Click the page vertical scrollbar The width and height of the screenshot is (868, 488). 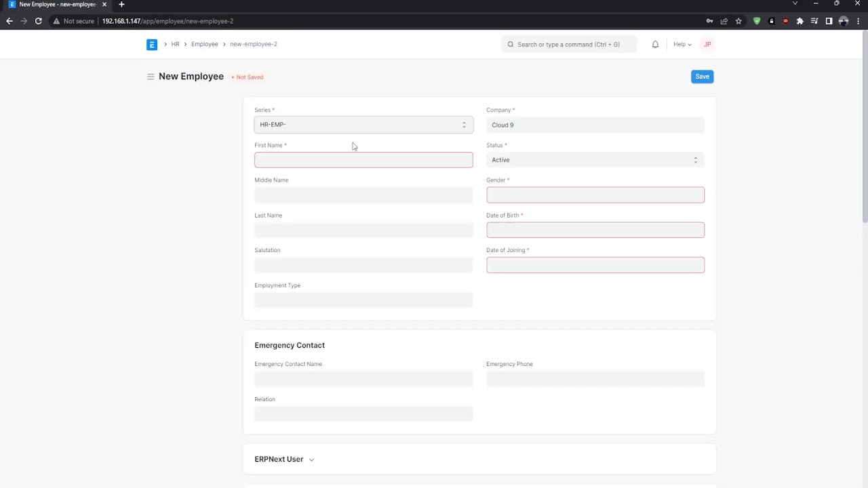click(865, 127)
